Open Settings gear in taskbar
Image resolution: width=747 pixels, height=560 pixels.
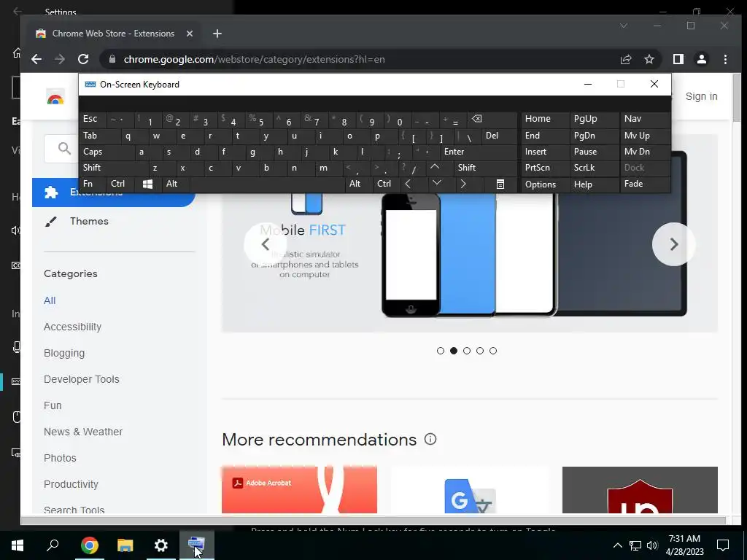[x=161, y=545]
